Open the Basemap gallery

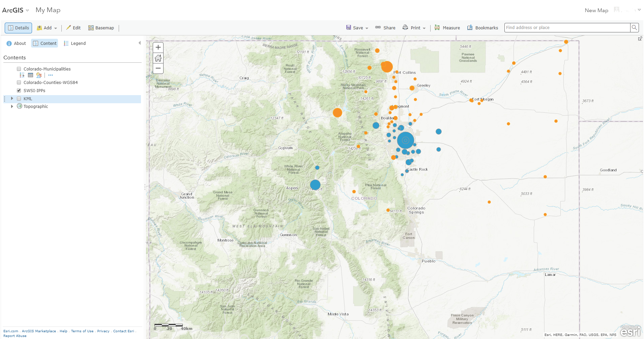[101, 28]
